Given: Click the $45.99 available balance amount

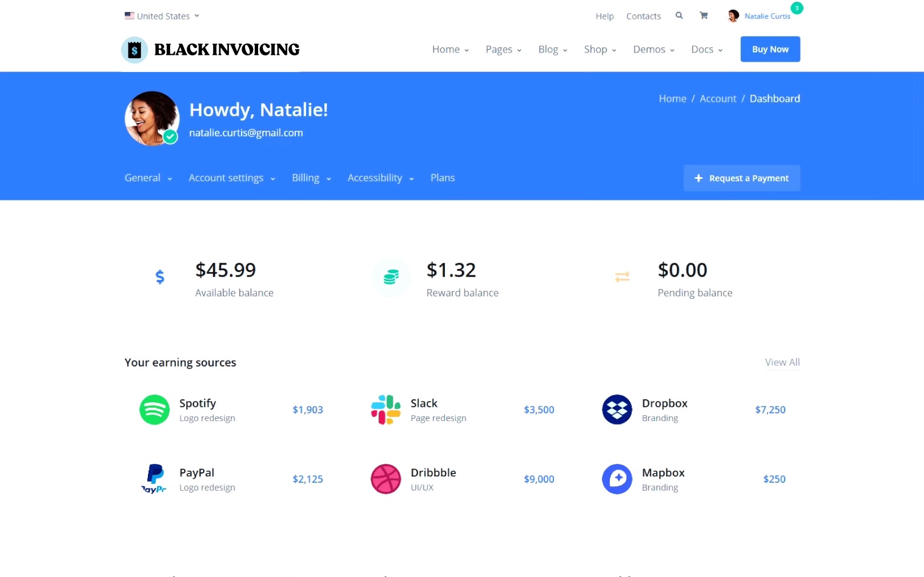Looking at the screenshot, I should [x=226, y=270].
